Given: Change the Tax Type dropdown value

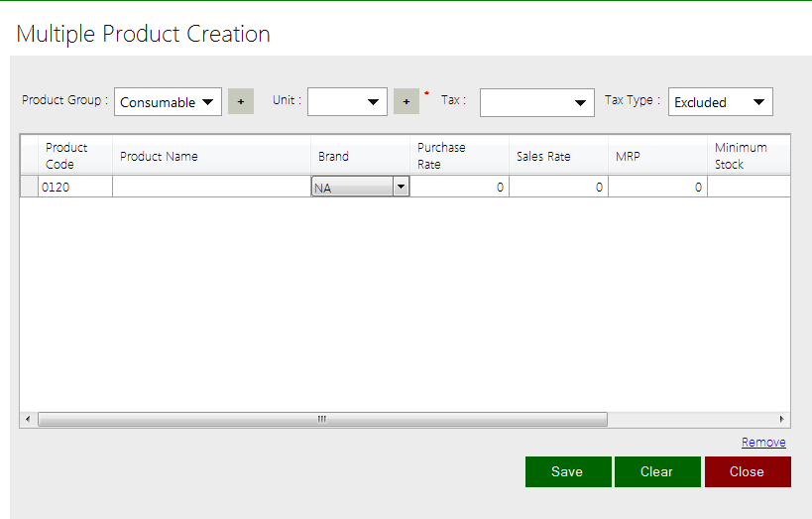Looking at the screenshot, I should pyautogui.click(x=720, y=102).
